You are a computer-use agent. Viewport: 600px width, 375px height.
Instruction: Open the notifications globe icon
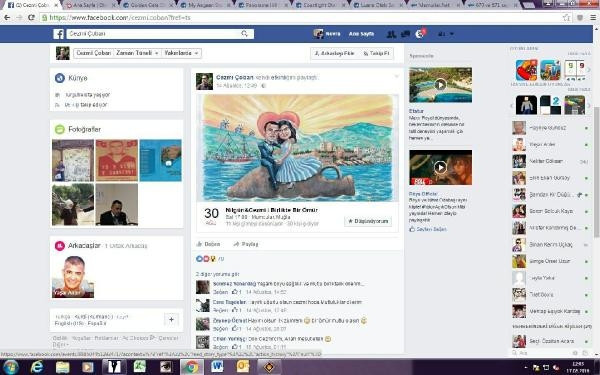(420, 34)
